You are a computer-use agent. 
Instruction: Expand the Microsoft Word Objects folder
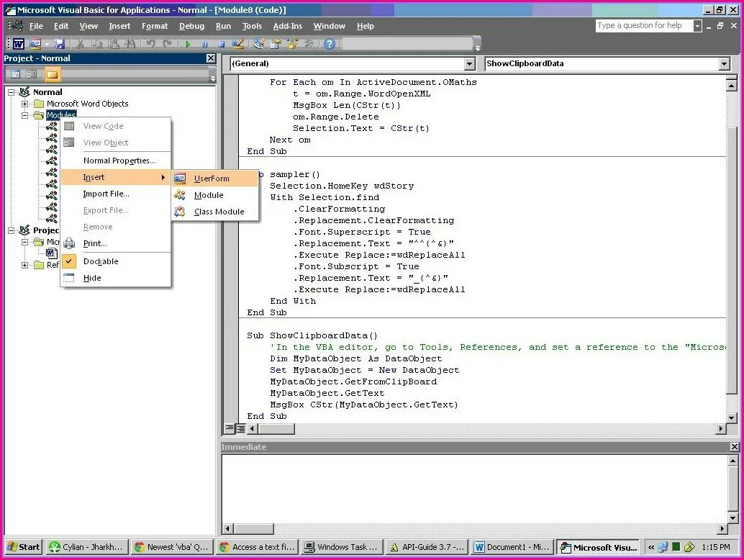(24, 104)
